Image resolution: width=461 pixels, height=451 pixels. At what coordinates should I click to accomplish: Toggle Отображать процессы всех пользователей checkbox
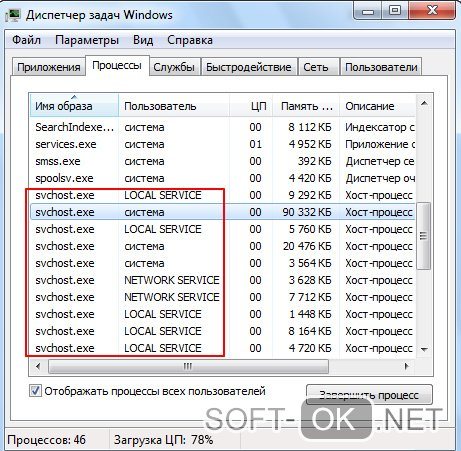pos(35,391)
